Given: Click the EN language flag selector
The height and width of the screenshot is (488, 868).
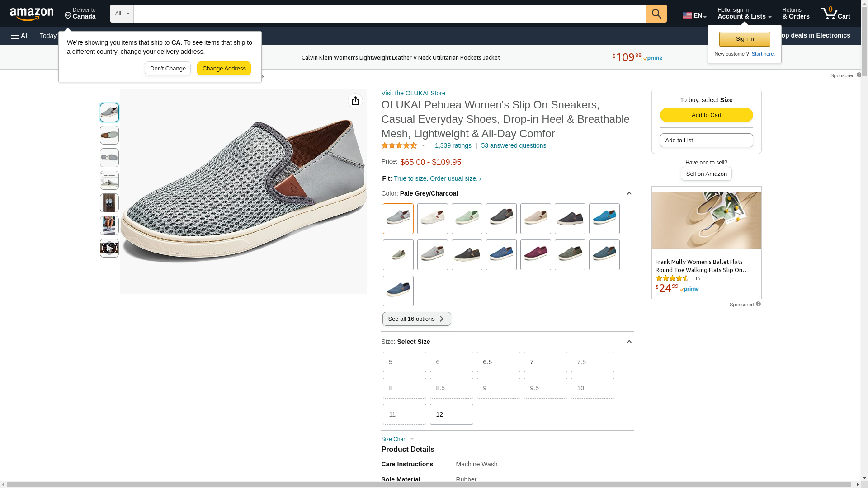Looking at the screenshot, I should click(694, 15).
